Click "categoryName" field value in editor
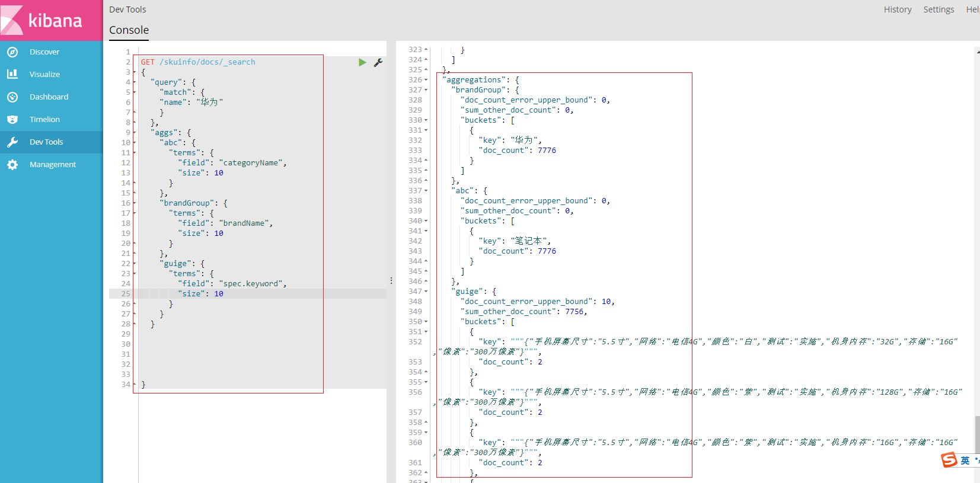 251,163
